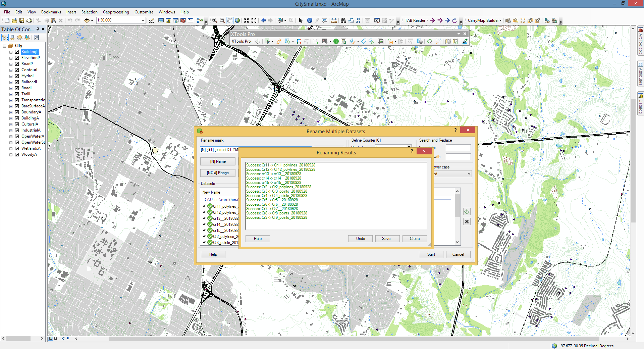Uncheck the Cr11_polylines dataset checkbox
The image size is (644, 349).
click(204, 206)
